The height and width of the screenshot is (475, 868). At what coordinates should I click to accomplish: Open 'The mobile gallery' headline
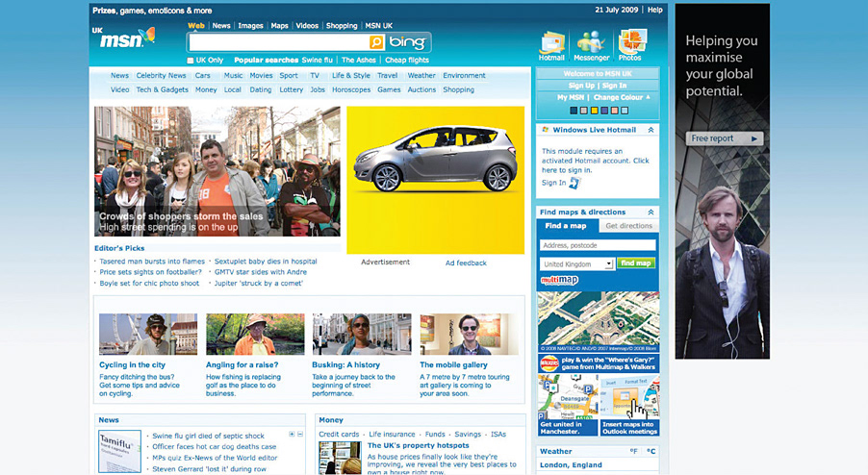coord(453,365)
